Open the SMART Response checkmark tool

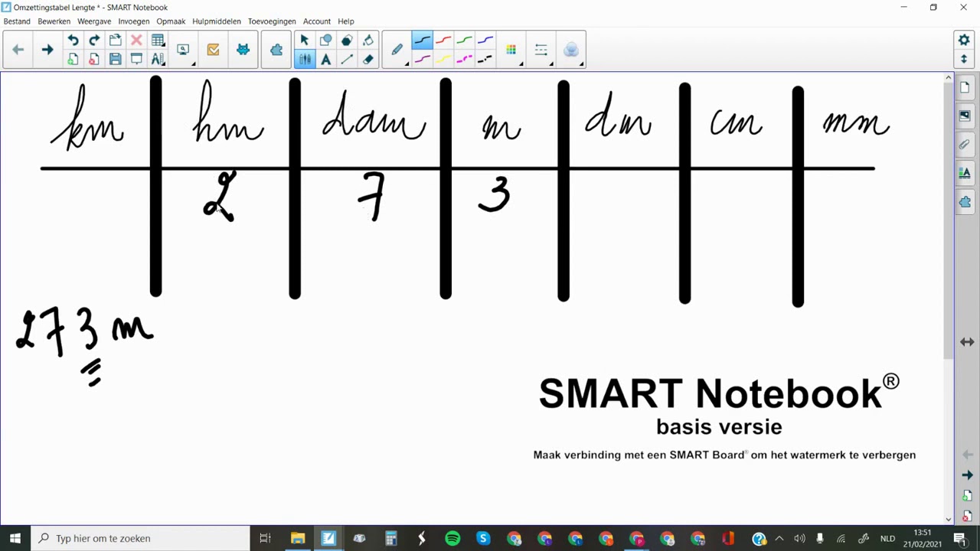tap(213, 50)
